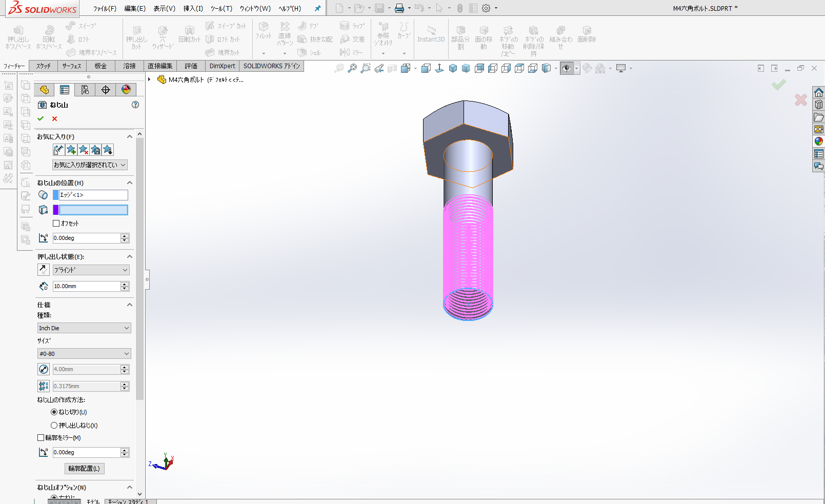Open SOLIDWORKS Resources home icon on right
The image size is (825, 504).
point(818,92)
